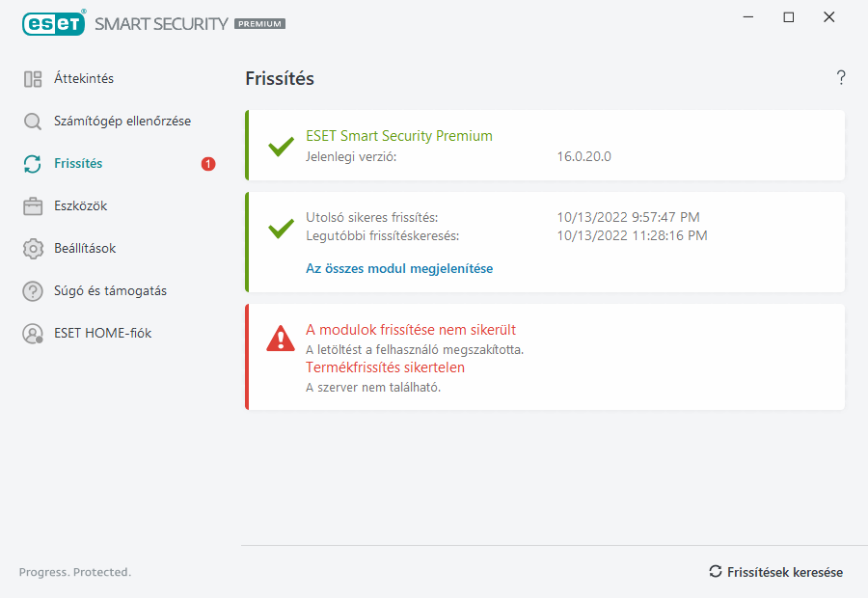
Task: Click the ESET HOME-fiók account icon
Action: pos(33,334)
